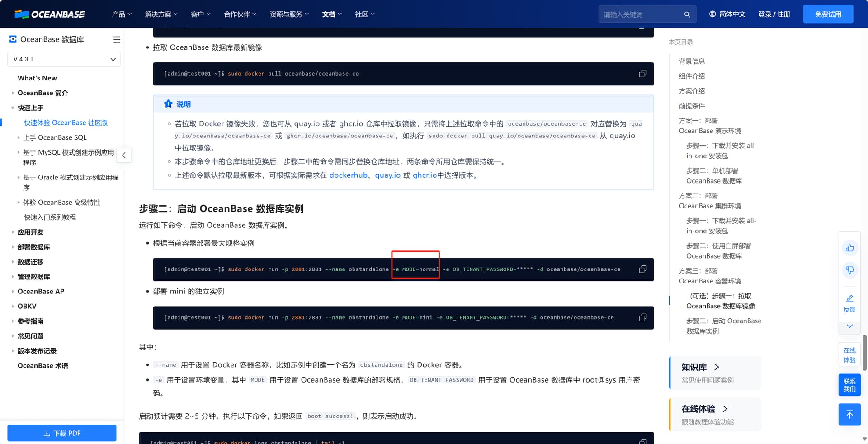Click the globe language icon
Screen dimensions: 868x444
tap(712, 14)
